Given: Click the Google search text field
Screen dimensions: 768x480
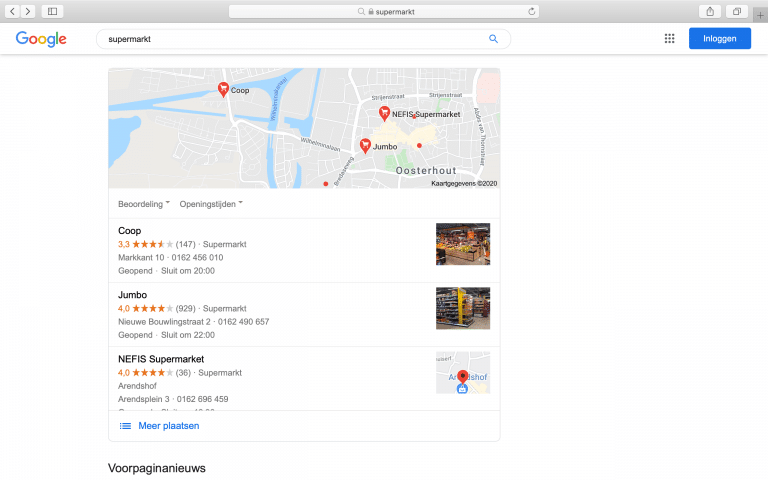Looking at the screenshot, I should (290, 39).
